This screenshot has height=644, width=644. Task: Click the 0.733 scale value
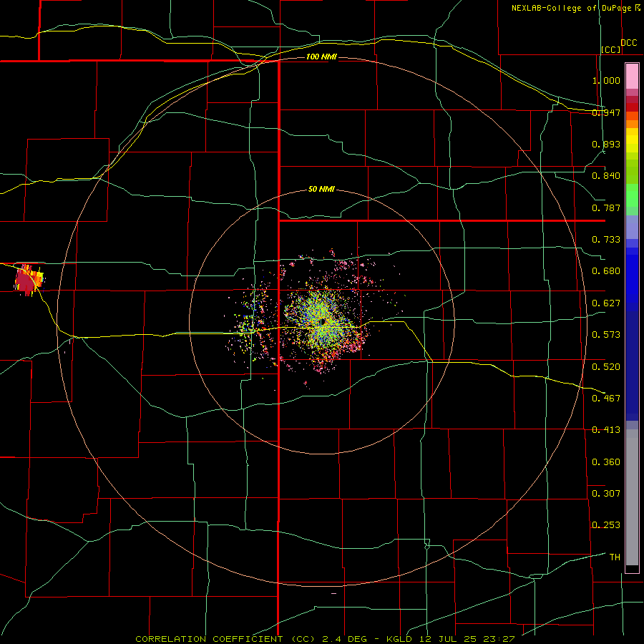606,240
